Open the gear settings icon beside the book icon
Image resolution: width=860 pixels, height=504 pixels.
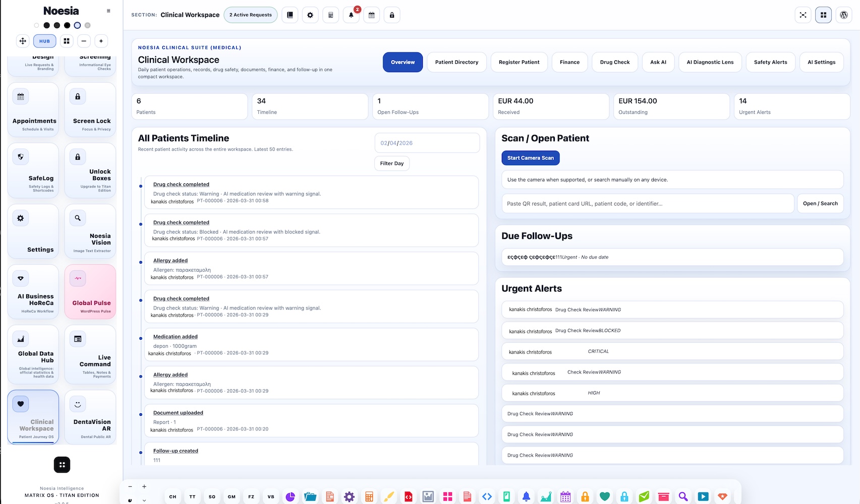pos(310,15)
